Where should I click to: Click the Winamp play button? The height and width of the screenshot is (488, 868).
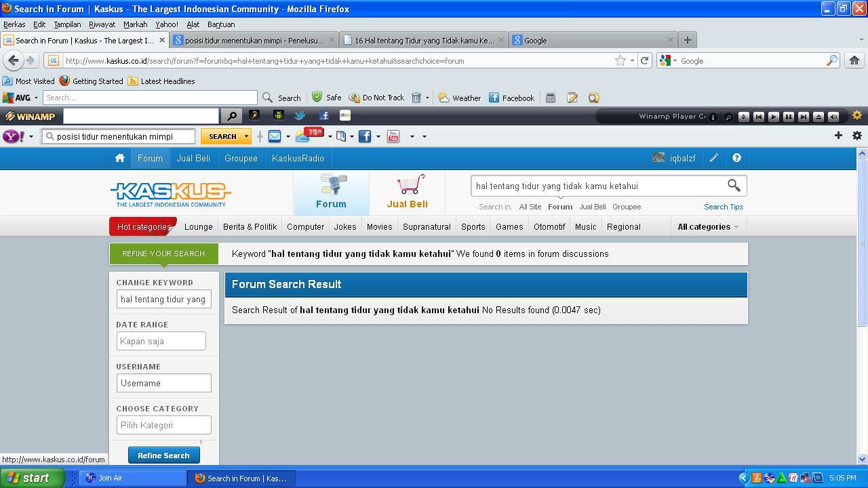pos(773,117)
